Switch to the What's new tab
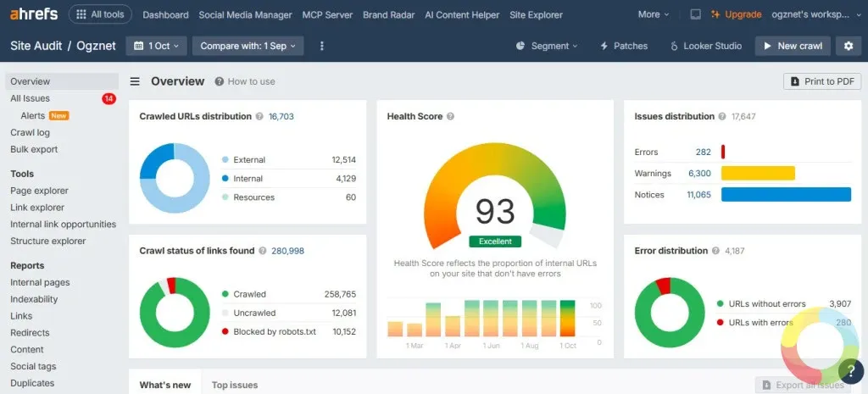Image resolution: width=868 pixels, height=394 pixels. pyautogui.click(x=165, y=385)
